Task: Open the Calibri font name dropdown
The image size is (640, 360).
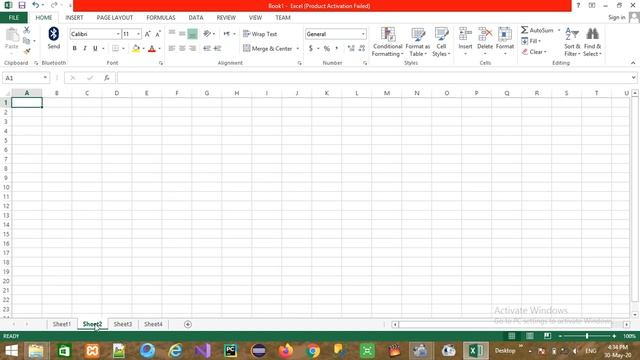Action: (x=118, y=34)
